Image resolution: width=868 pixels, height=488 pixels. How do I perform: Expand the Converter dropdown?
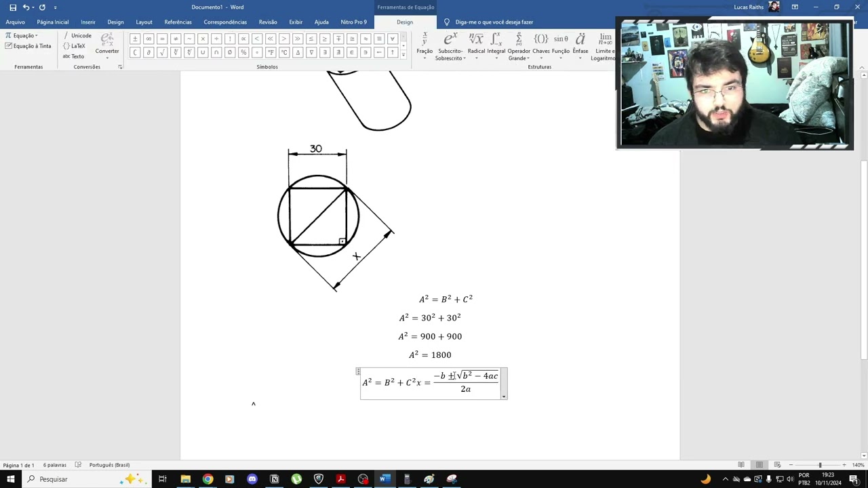[x=107, y=46]
